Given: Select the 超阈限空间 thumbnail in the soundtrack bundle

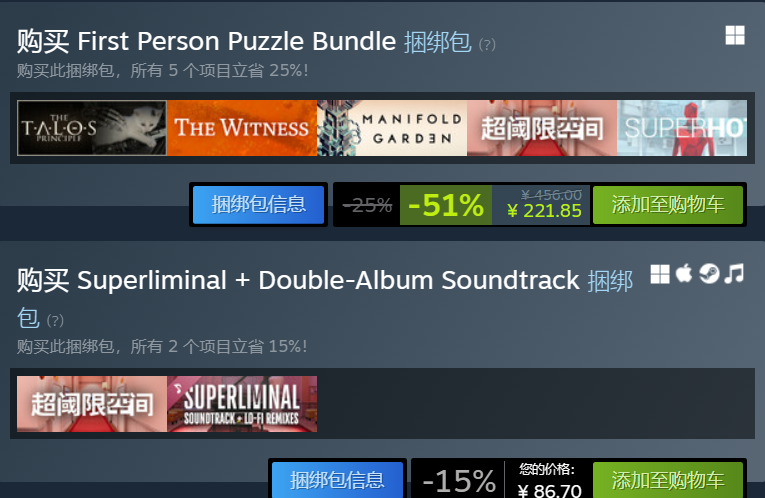Looking at the screenshot, I should coord(92,404).
